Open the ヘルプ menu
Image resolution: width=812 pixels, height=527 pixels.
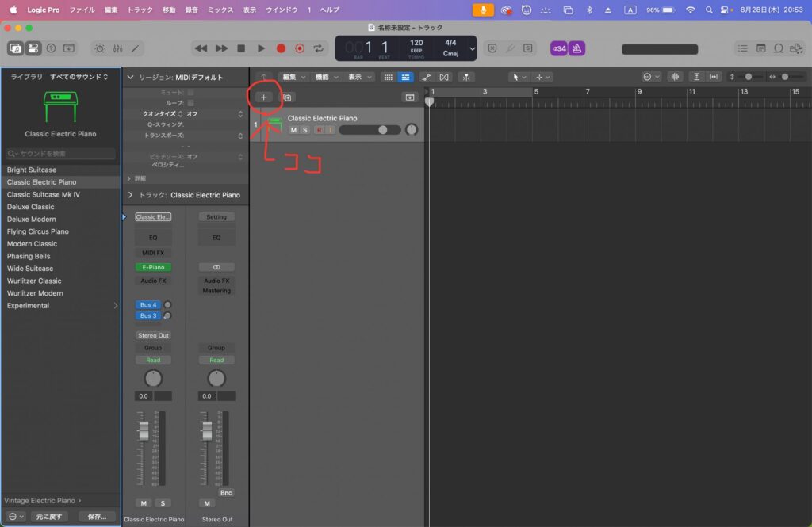click(x=329, y=10)
